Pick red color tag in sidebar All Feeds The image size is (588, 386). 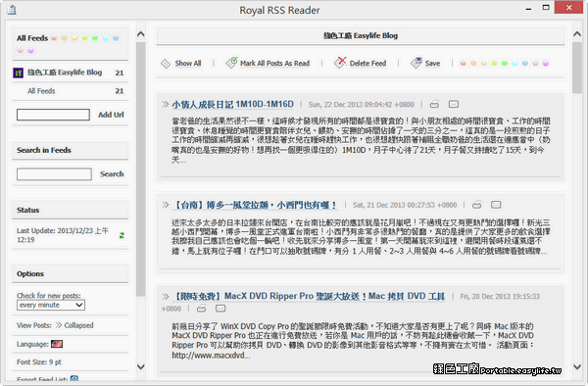[54, 38]
